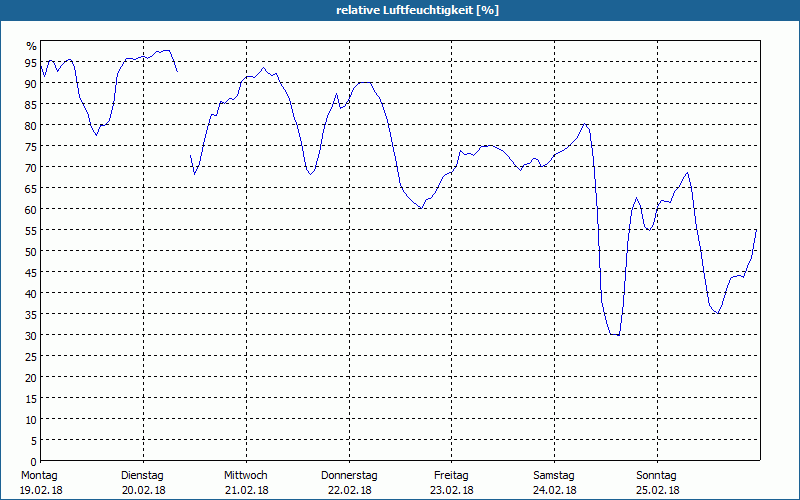This screenshot has width=800, height=500.
Task: Click the 'Mittwoch' day label
Action: 246,476
